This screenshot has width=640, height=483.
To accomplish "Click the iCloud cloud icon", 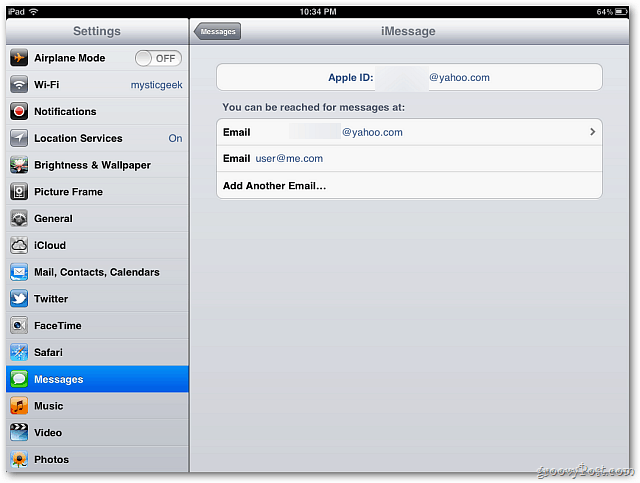I will point(19,245).
